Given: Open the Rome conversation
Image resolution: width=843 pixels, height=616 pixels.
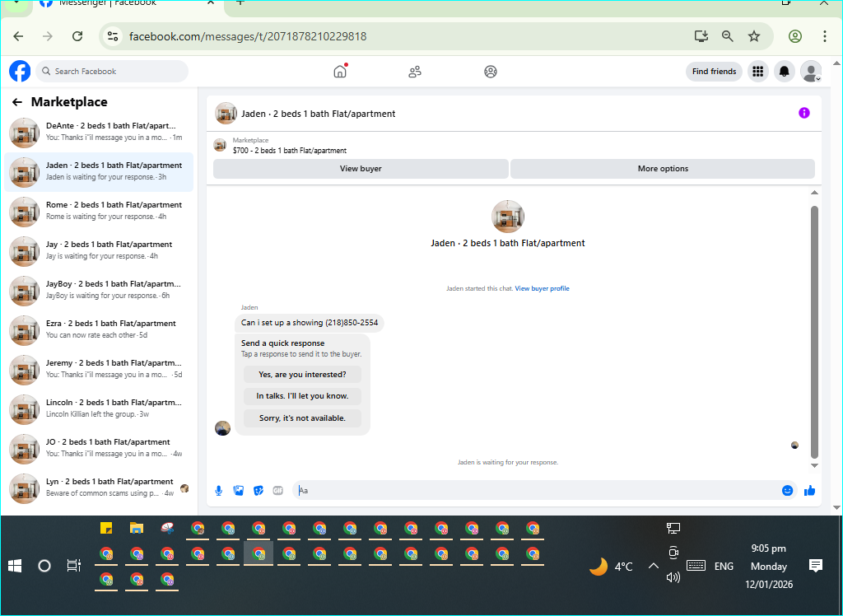Looking at the screenshot, I should click(99, 212).
